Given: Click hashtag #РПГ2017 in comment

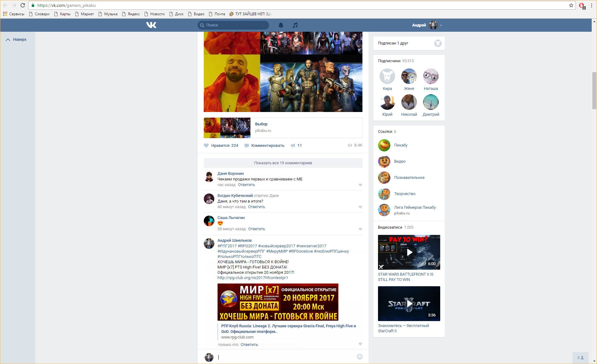Looking at the screenshot, I should point(227,246).
